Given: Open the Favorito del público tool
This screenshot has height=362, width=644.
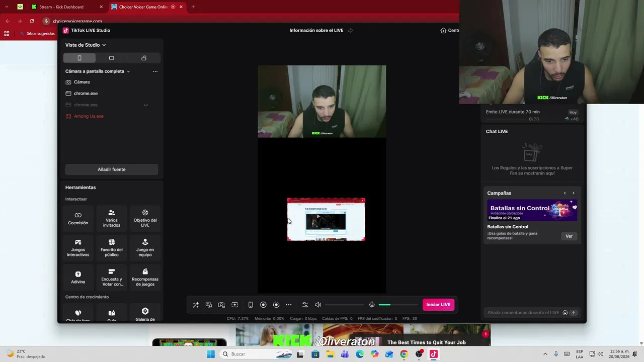Looking at the screenshot, I should 112,248.
